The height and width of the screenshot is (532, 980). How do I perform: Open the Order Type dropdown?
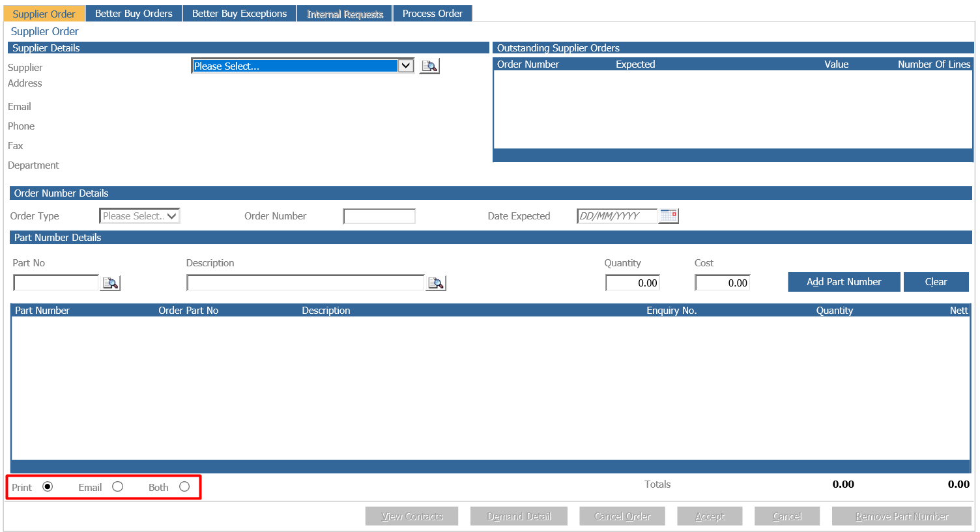[x=139, y=216]
